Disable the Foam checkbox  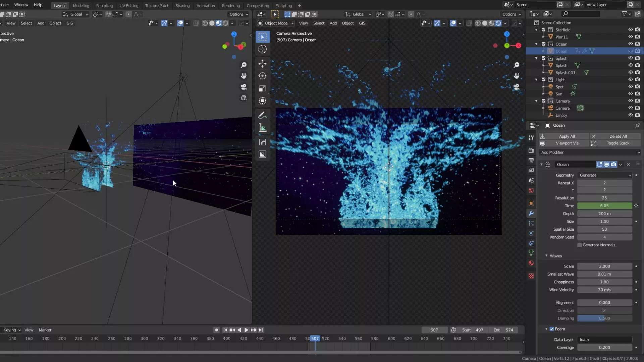[x=552, y=329]
